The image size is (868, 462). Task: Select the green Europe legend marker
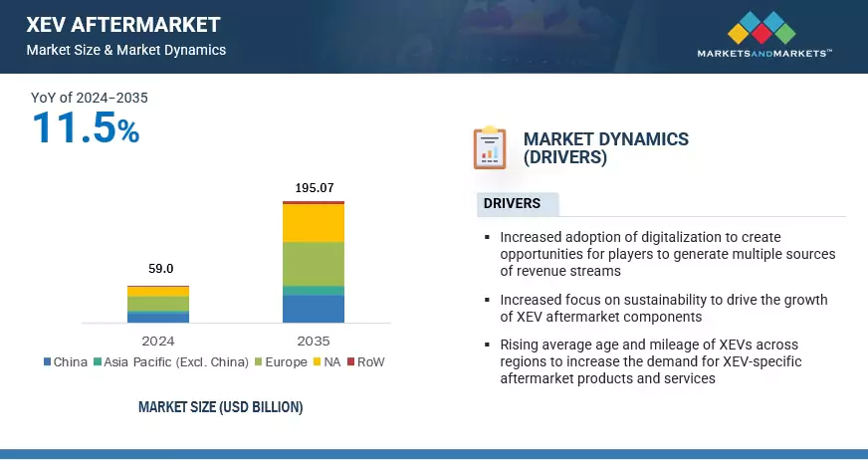pyautogui.click(x=260, y=362)
